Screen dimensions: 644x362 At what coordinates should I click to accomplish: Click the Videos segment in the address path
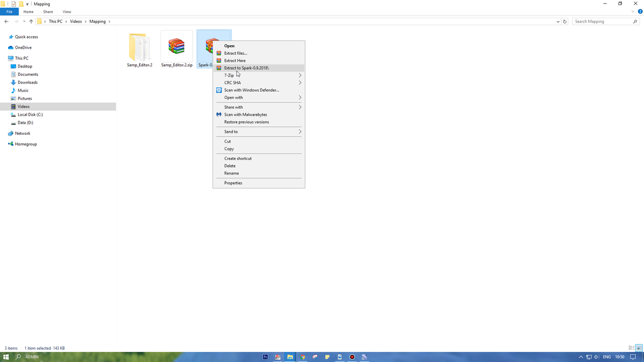tap(76, 22)
